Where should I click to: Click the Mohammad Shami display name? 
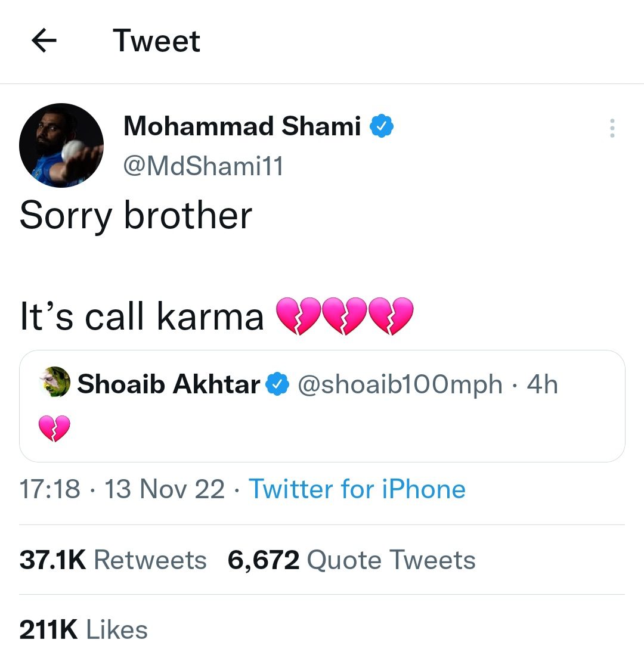242,126
